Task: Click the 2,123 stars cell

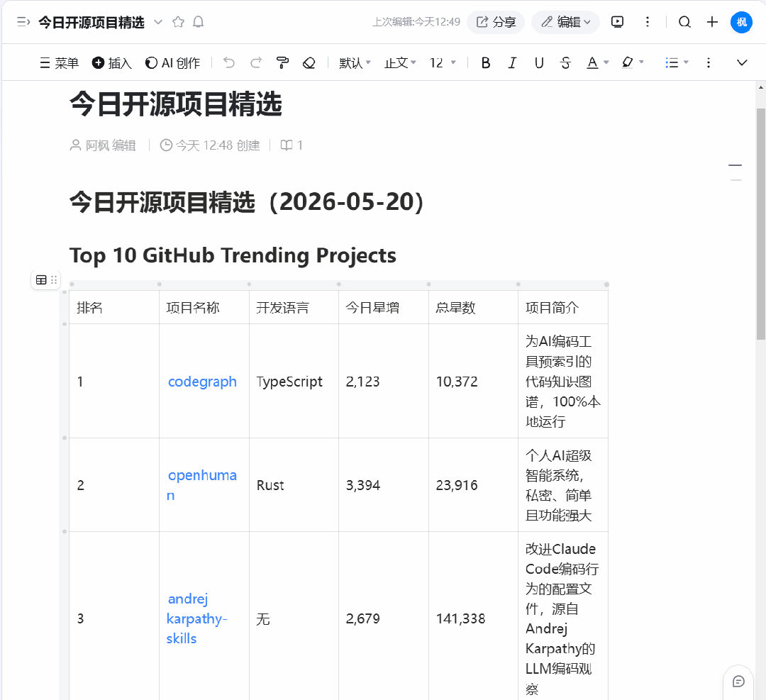Action: coord(384,381)
